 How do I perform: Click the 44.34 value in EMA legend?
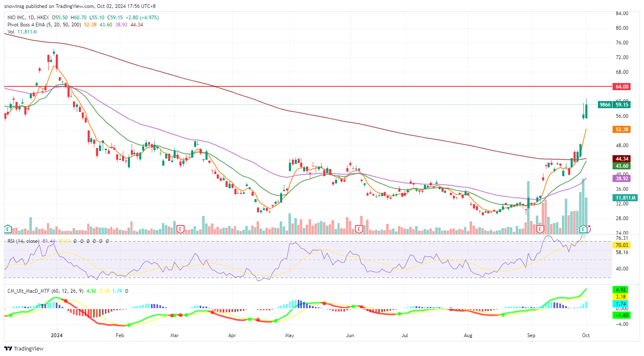137,25
